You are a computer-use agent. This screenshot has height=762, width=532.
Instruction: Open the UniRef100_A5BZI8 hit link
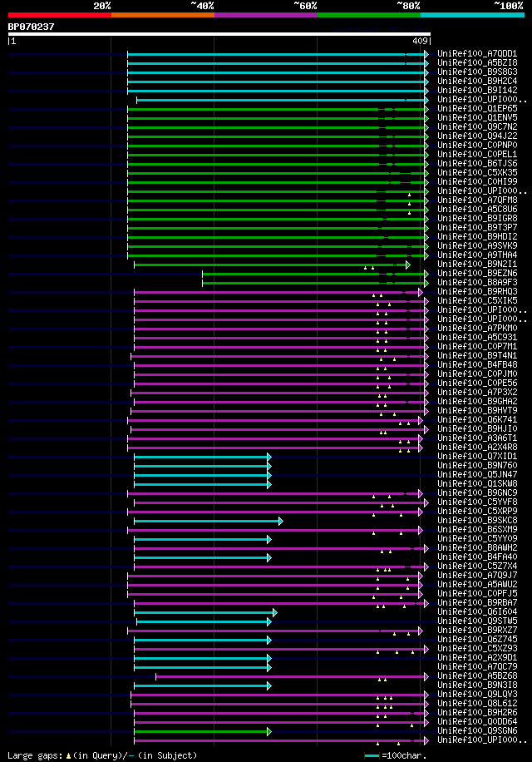(477, 62)
